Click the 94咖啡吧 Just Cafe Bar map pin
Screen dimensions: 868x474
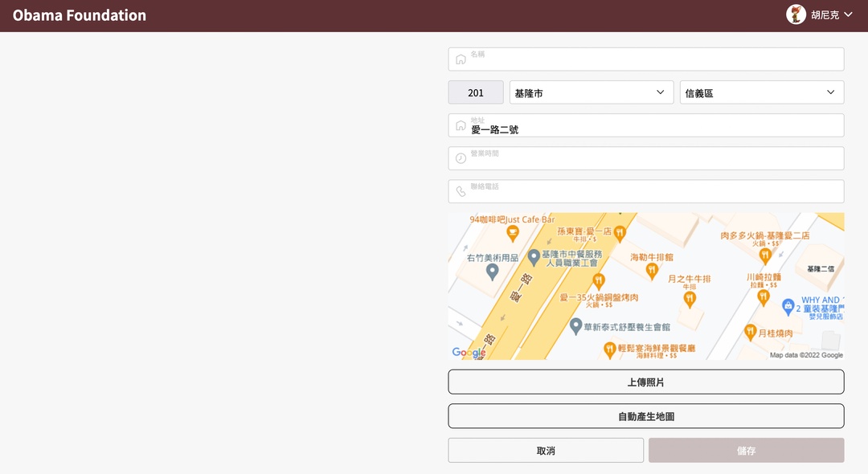[513, 234]
